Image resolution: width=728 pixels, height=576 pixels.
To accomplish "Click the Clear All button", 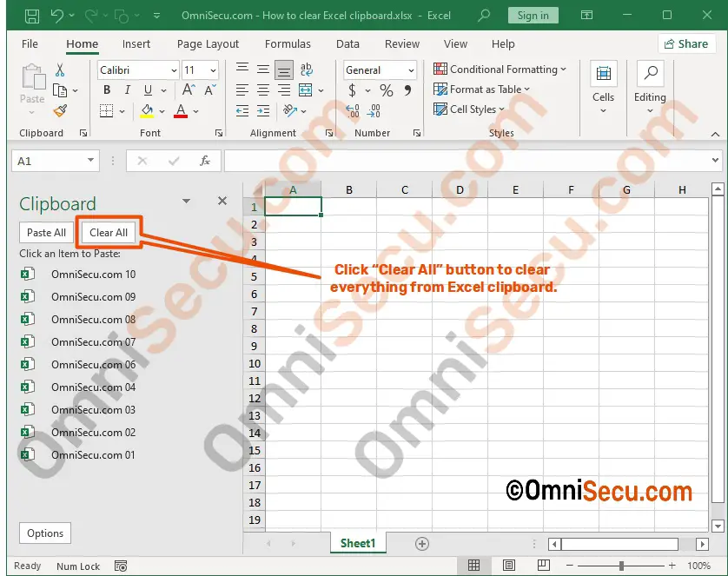I will pos(109,233).
